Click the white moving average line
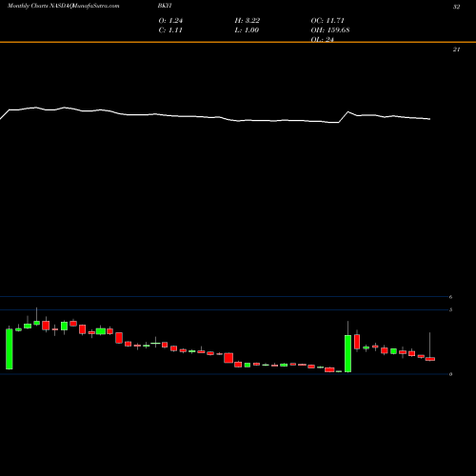The width and height of the screenshot is (476, 476). pos(215,116)
